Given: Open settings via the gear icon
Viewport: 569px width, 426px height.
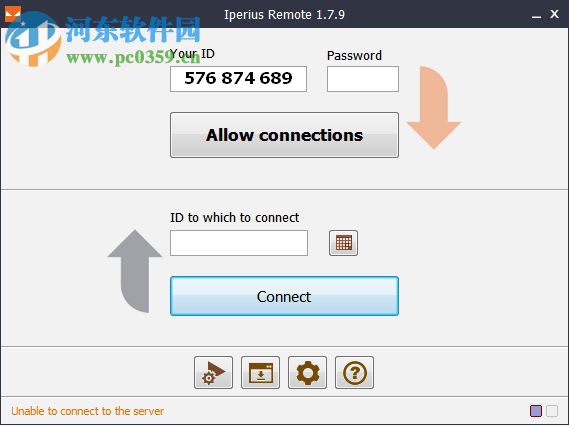Looking at the screenshot, I should click(x=307, y=373).
